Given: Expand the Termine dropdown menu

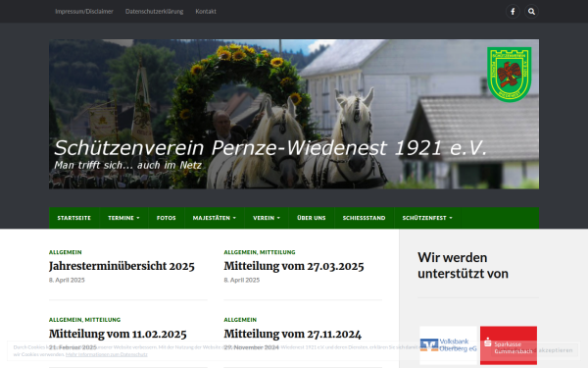Looking at the screenshot, I should click(123, 218).
